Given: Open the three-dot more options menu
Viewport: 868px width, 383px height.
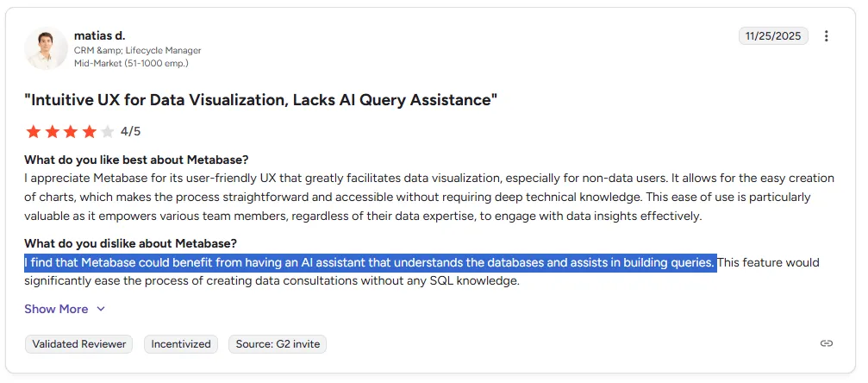Looking at the screenshot, I should (x=827, y=36).
